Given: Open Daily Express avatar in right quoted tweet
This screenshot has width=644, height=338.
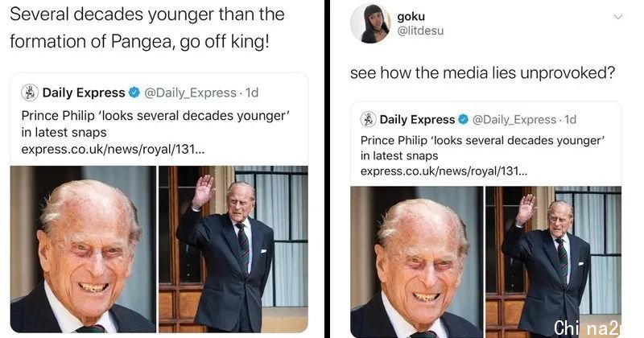Looking at the screenshot, I should 368,119.
